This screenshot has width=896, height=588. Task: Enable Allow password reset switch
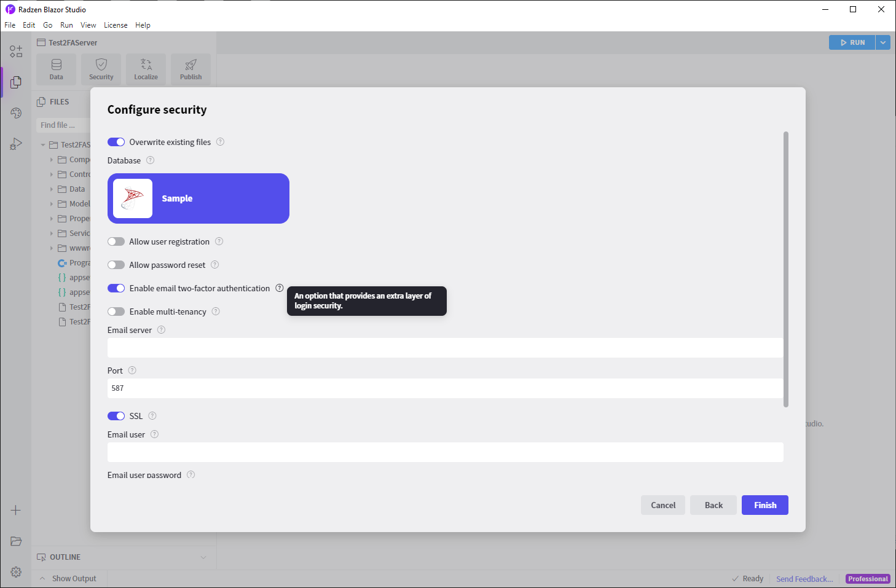tap(116, 265)
